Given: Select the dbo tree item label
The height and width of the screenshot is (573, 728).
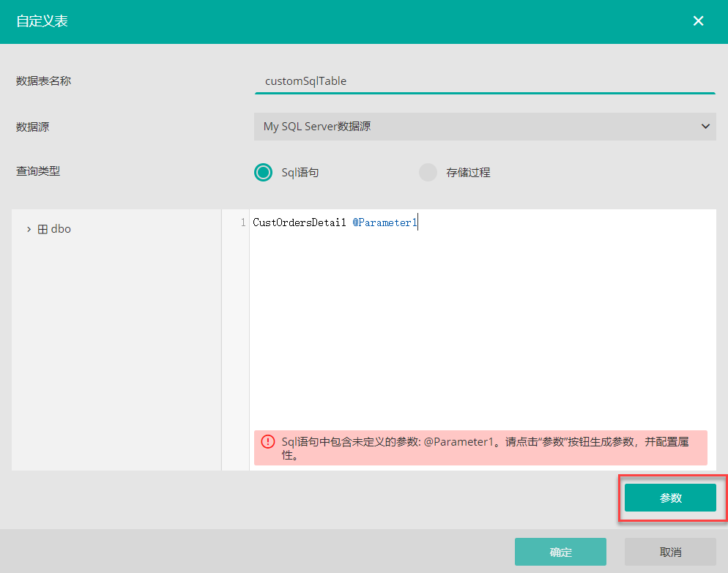Looking at the screenshot, I should coord(61,229).
